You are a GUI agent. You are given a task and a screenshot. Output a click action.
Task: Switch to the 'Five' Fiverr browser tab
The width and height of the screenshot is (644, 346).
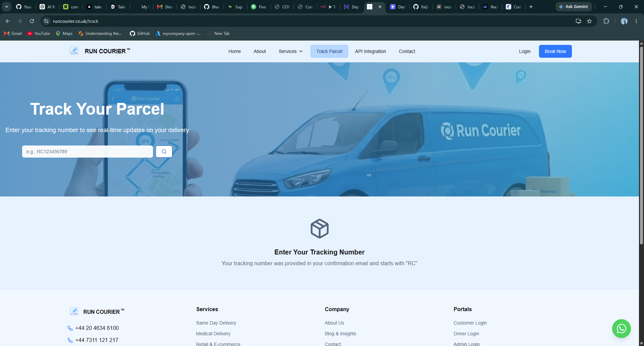tap(258, 7)
